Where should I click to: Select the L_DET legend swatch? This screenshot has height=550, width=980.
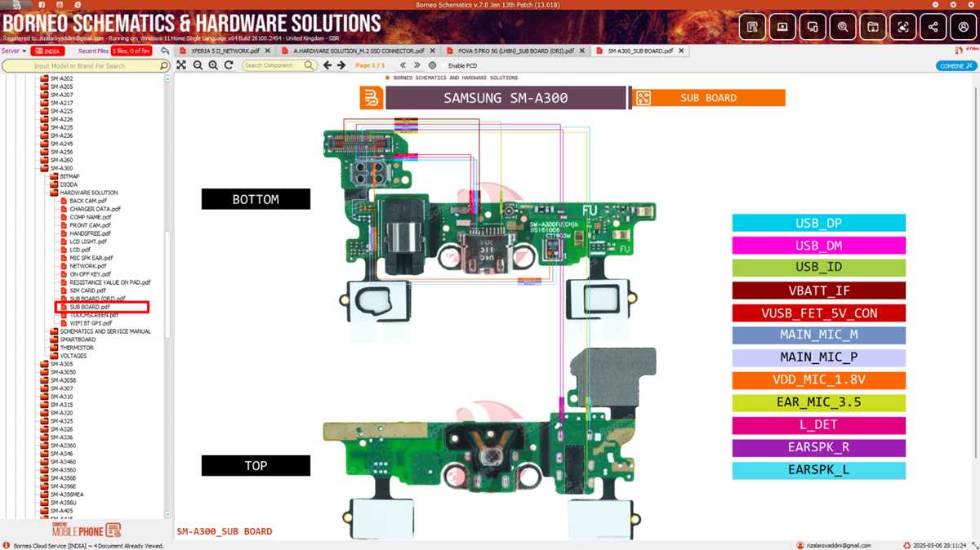[818, 425]
